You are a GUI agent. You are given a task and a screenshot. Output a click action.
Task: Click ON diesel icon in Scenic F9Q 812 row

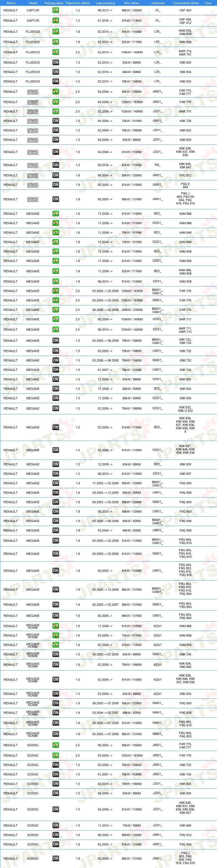pyautogui.click(x=55, y=835)
